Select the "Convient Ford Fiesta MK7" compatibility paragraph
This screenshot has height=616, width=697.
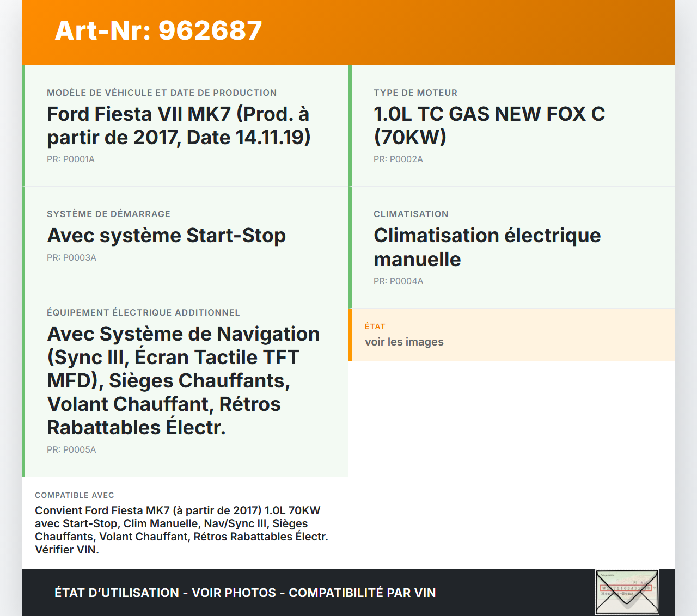point(181,530)
